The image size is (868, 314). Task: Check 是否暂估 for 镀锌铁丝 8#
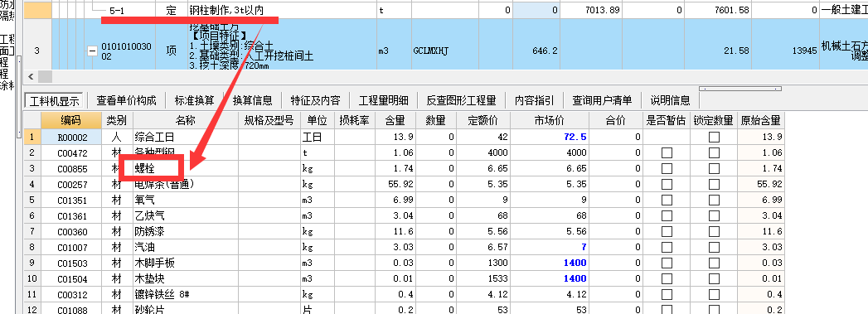point(667,295)
